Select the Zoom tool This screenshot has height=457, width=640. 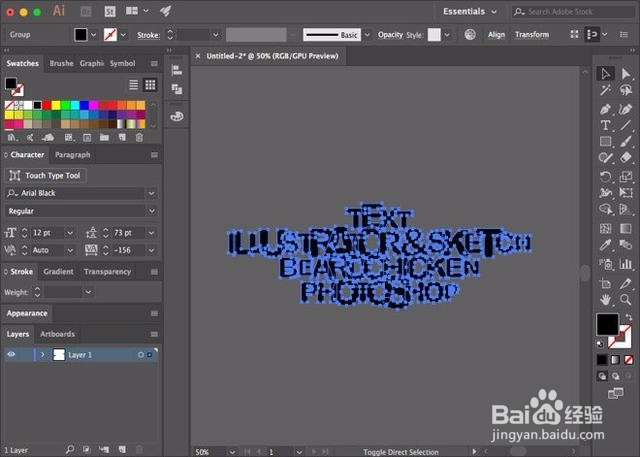coord(626,300)
